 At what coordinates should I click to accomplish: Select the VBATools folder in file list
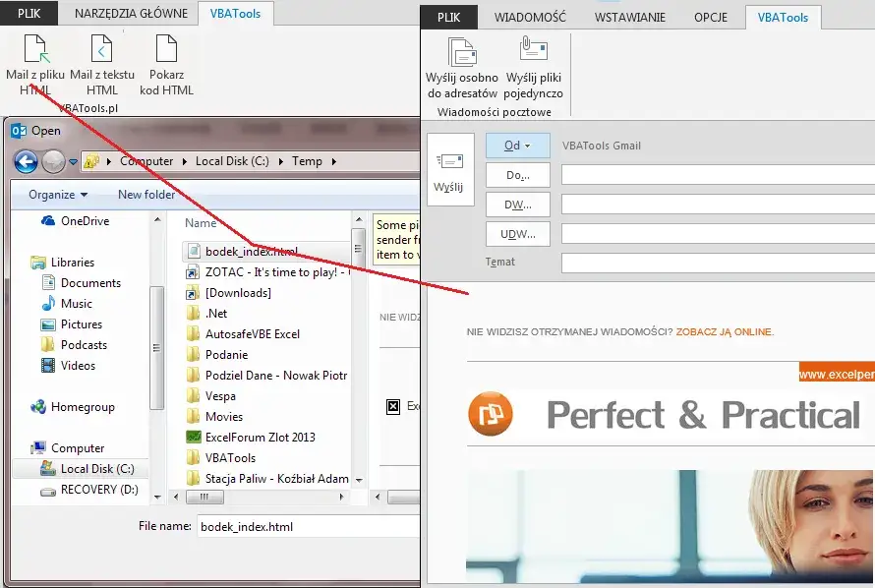click(230, 458)
